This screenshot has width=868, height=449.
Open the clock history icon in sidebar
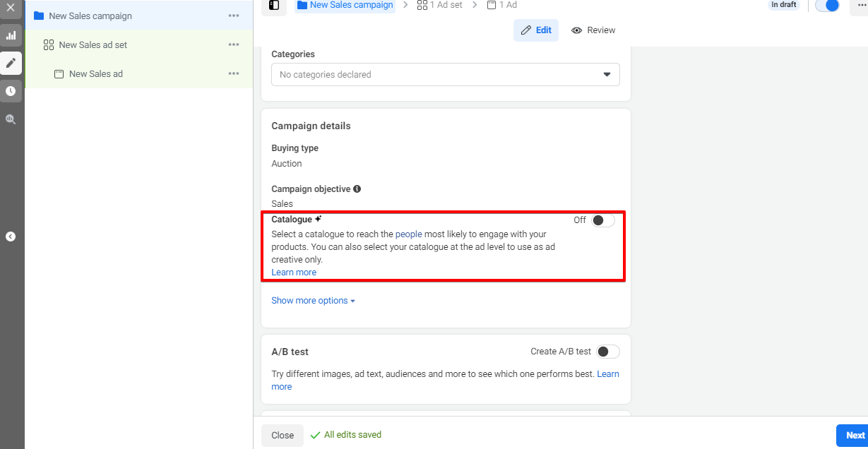[x=11, y=91]
